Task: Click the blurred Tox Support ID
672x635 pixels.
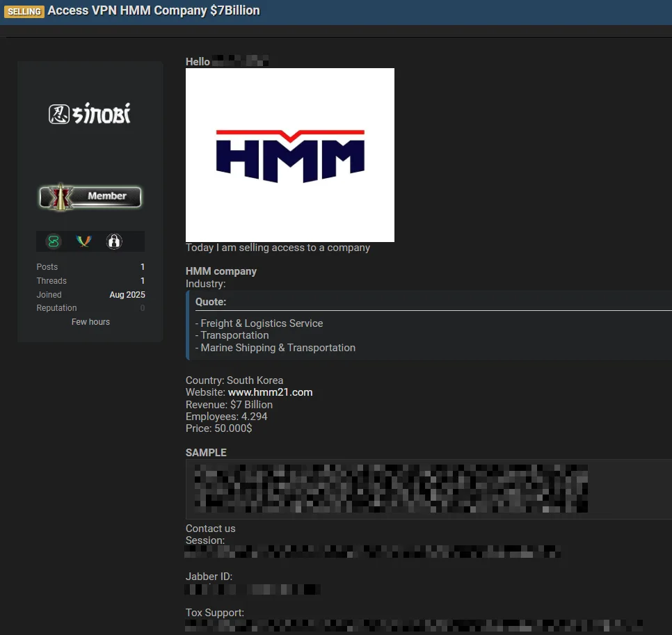Action: (413, 625)
